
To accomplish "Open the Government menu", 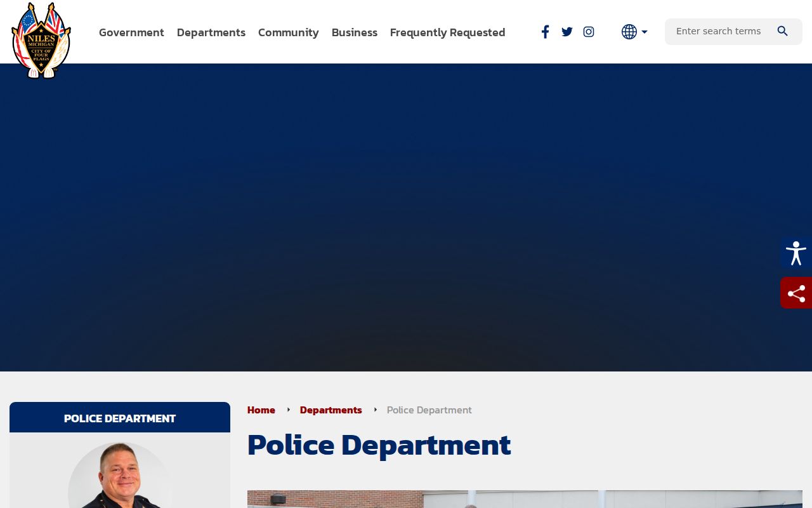I will 131,32.
